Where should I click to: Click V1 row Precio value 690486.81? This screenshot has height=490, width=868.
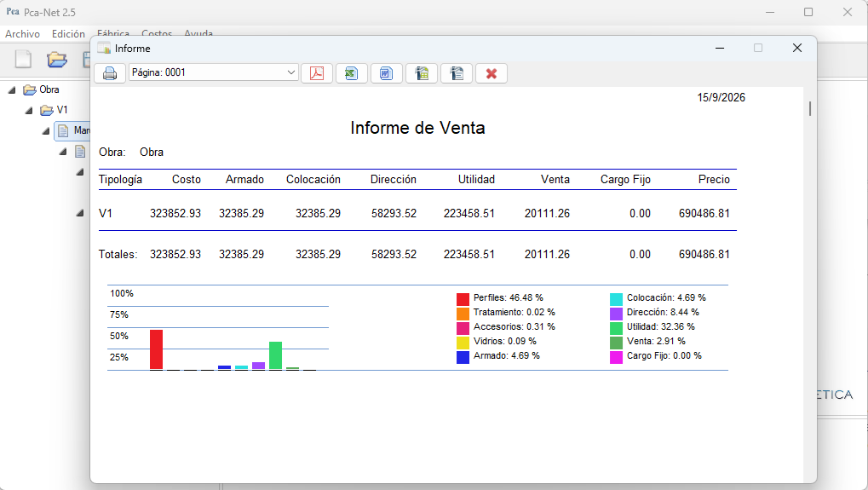704,213
